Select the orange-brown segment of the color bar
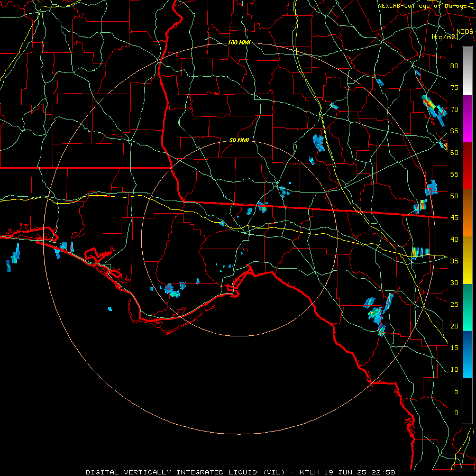This screenshot has width=476, height=476. coord(467,213)
